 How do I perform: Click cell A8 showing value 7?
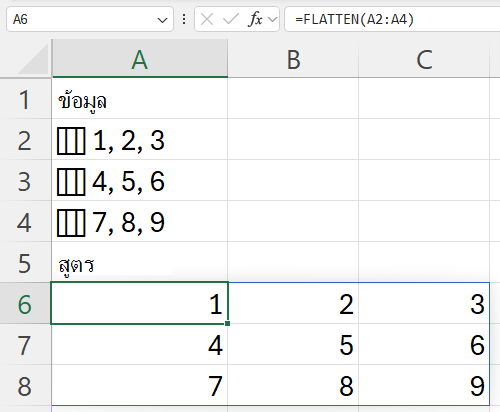(140, 386)
